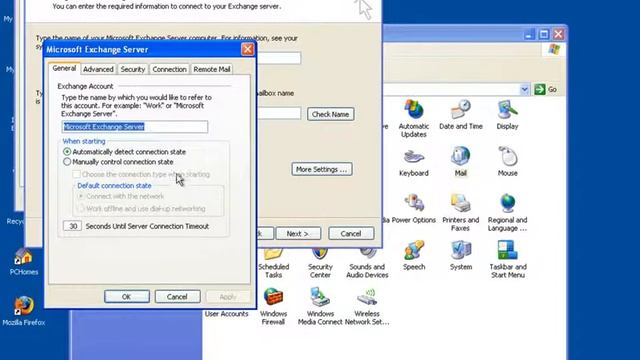This screenshot has width=640, height=360.
Task: Open Keyboard settings in Control Panel
Action: 413,162
